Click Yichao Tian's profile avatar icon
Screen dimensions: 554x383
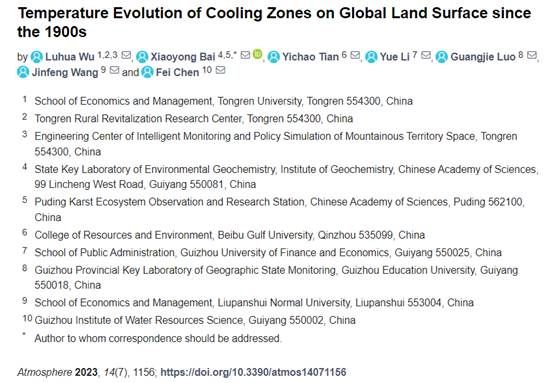(274, 57)
